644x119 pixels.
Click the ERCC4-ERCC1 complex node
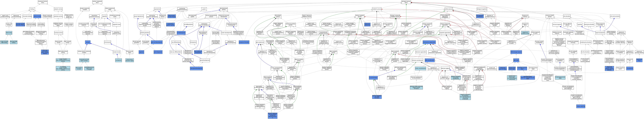tap(79, 68)
